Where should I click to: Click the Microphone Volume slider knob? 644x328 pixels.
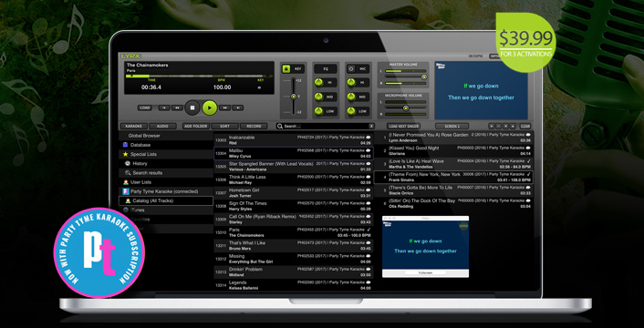point(405,108)
